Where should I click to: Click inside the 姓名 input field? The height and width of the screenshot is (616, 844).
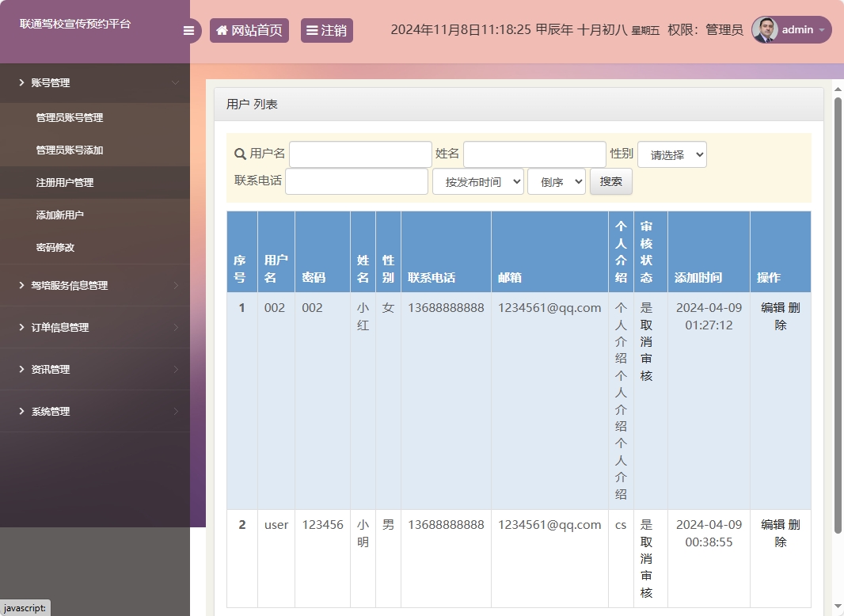534,154
